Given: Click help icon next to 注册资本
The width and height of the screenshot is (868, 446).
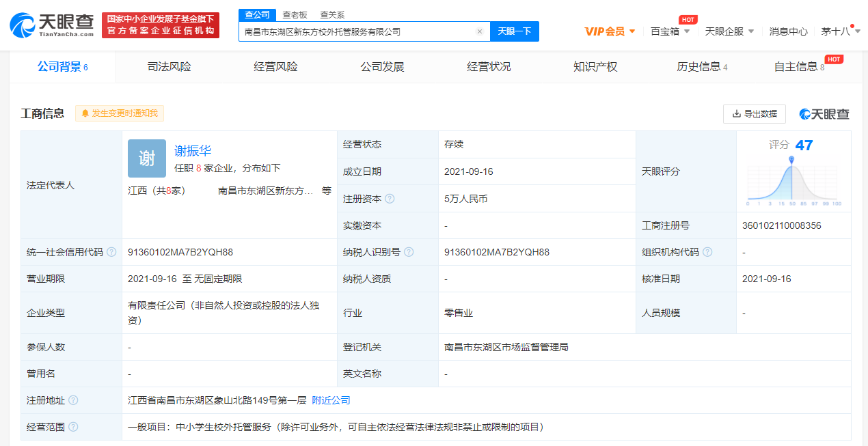Looking at the screenshot, I should [x=390, y=199].
